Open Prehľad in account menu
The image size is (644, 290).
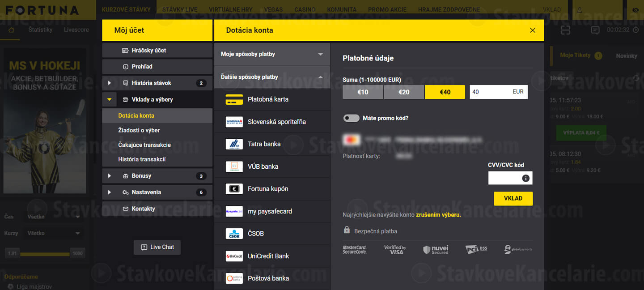point(157,67)
